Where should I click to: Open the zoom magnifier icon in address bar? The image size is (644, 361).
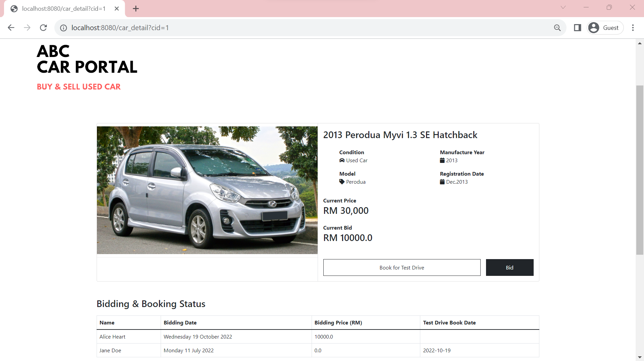pos(557,28)
